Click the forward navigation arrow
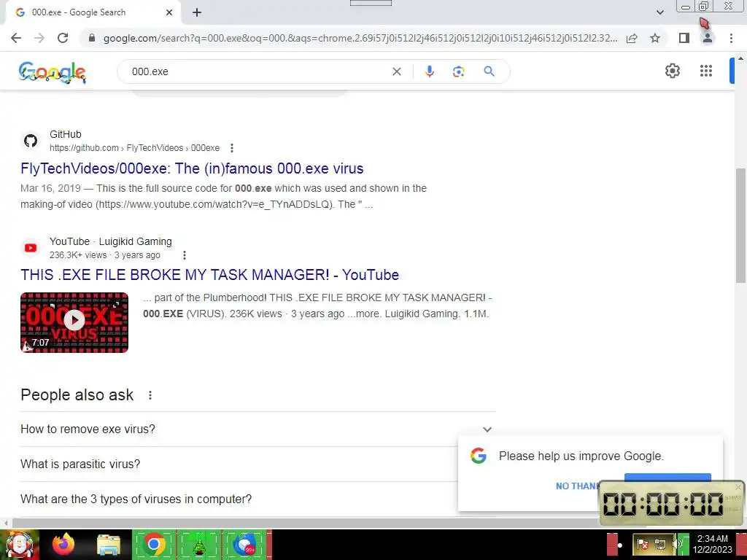 pyautogui.click(x=39, y=38)
